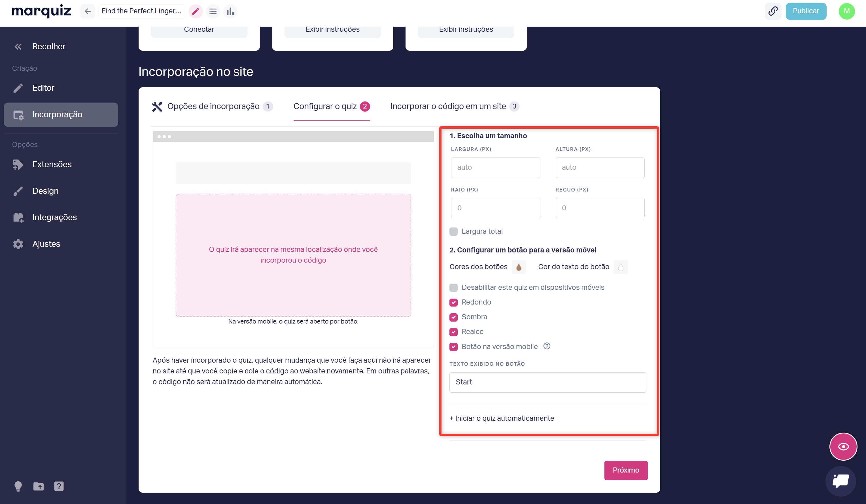Open Cores dos botões color picker
Viewport: 866px width, 504px height.
point(518,267)
